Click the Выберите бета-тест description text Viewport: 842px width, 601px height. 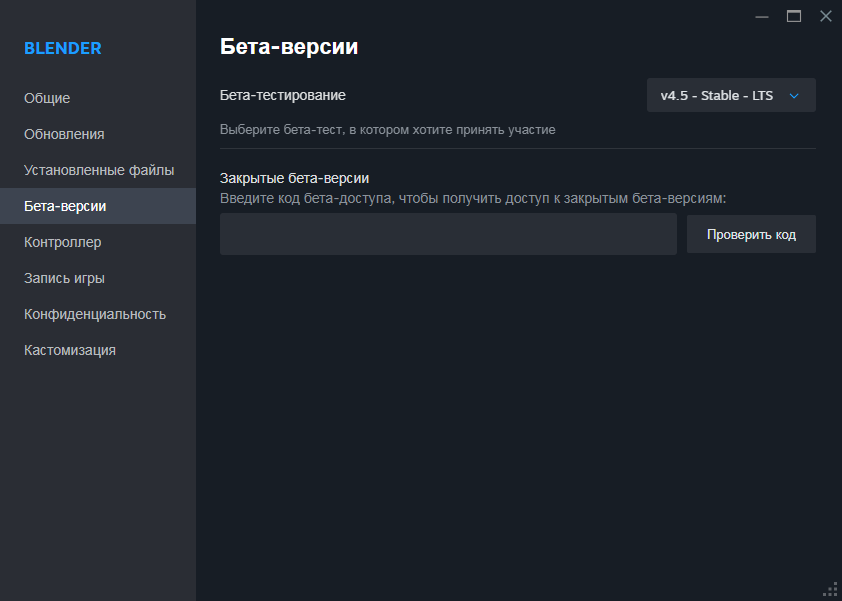(x=387, y=129)
